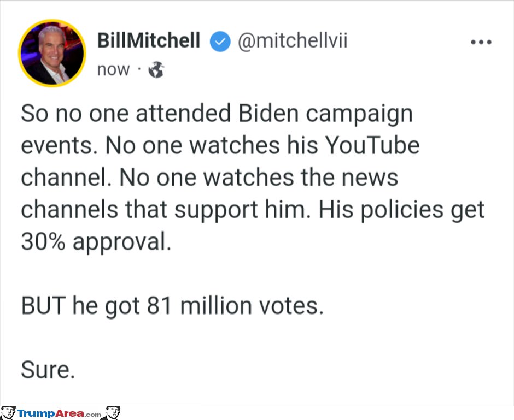The height and width of the screenshot is (420, 514).
Task: Open the TrumpArea.com watermark logo
Action: 60,413
